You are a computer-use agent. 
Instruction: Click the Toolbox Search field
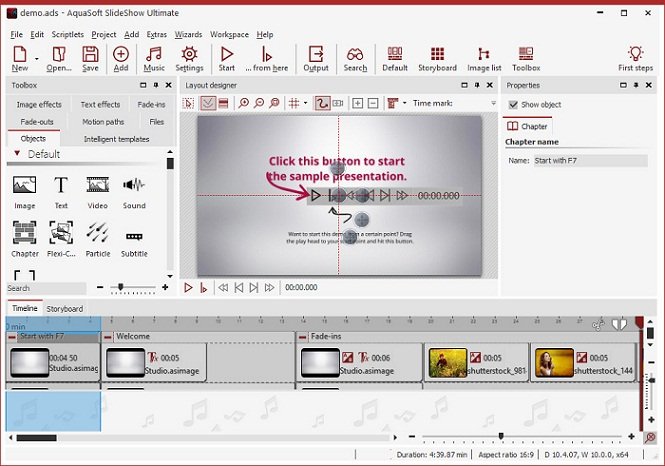coord(47,288)
